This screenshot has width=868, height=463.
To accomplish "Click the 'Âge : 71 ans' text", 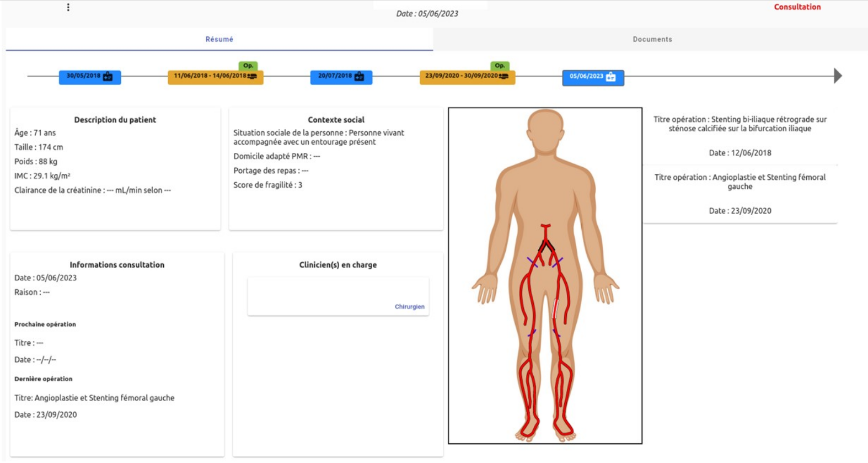I will [x=35, y=133].
